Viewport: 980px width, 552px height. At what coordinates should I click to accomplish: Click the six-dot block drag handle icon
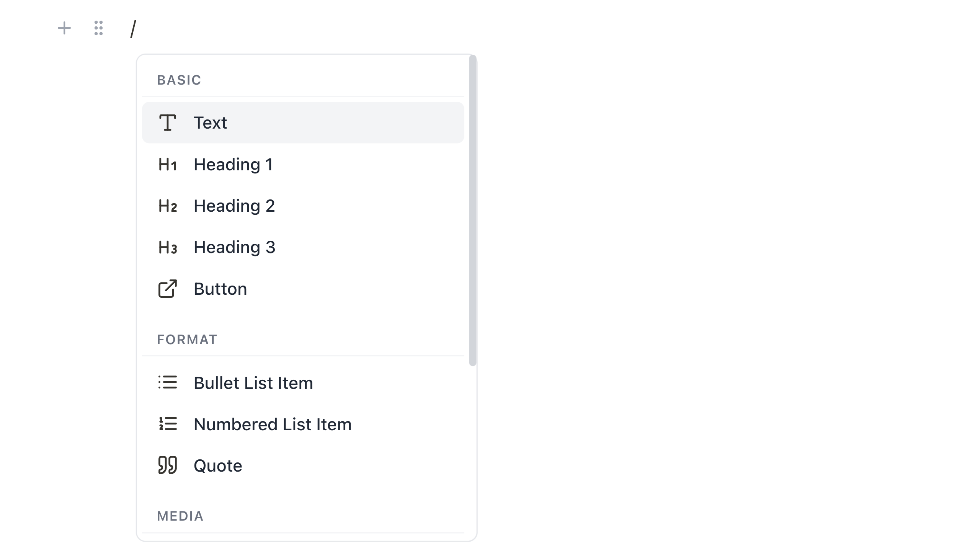click(98, 28)
